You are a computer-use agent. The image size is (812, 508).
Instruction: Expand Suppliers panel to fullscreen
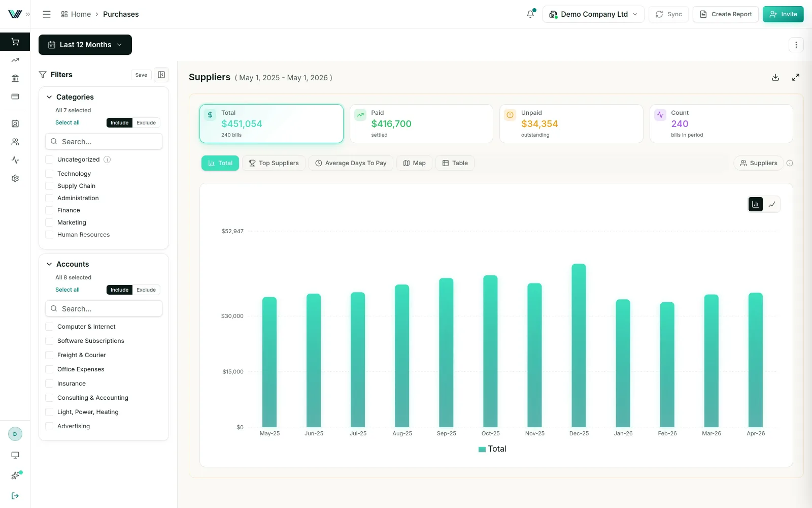[x=796, y=77]
